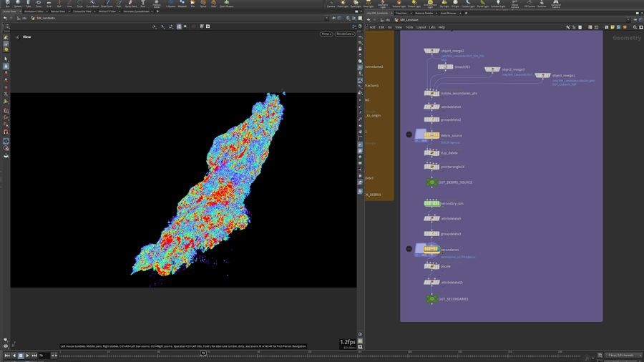
Task: Toggle display flag on secondaries node
Action: 437,250
